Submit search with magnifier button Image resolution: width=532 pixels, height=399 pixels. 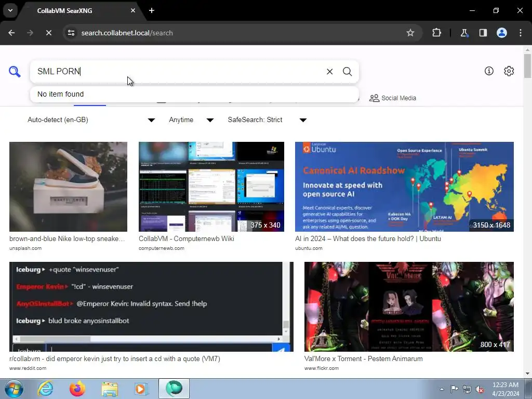click(x=347, y=72)
